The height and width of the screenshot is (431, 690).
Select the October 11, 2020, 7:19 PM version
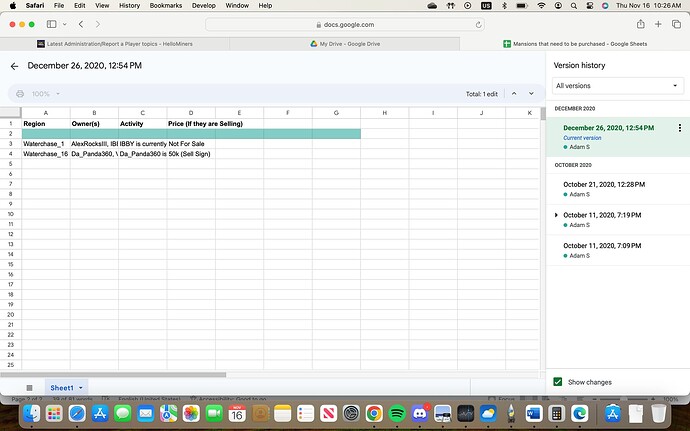click(618, 220)
